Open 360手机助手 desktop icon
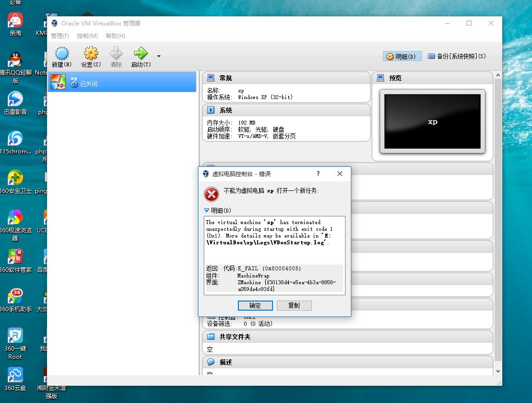 click(x=15, y=300)
